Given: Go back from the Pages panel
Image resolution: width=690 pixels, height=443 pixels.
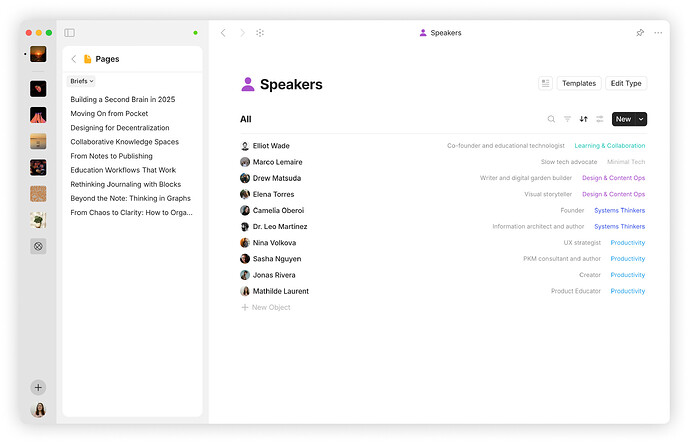Looking at the screenshot, I should coord(73,59).
